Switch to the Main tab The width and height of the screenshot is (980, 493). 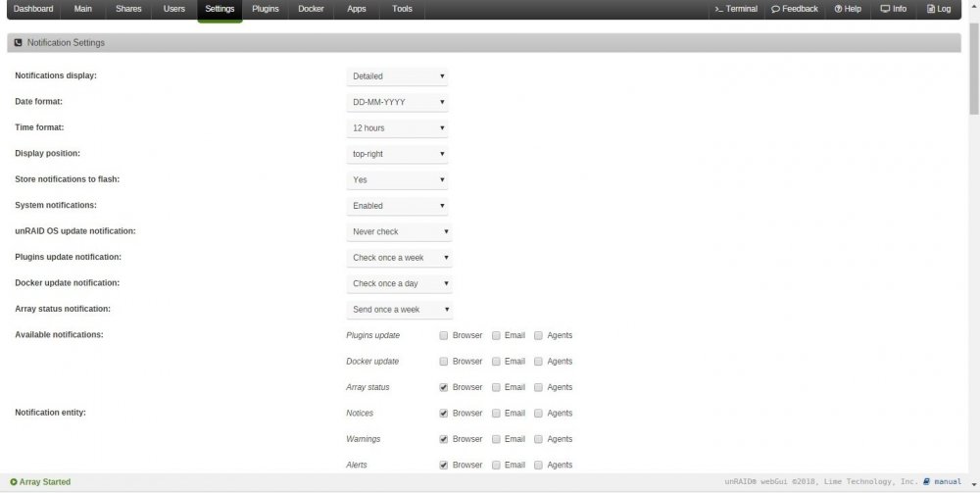[82, 9]
